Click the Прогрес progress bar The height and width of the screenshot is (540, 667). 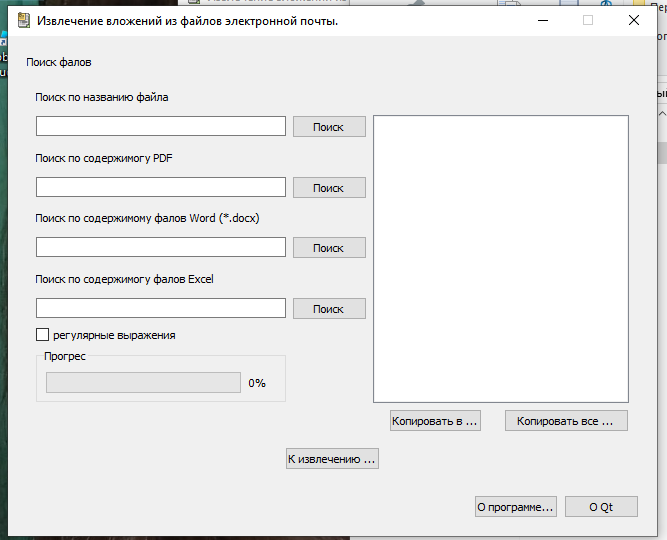pos(143,383)
